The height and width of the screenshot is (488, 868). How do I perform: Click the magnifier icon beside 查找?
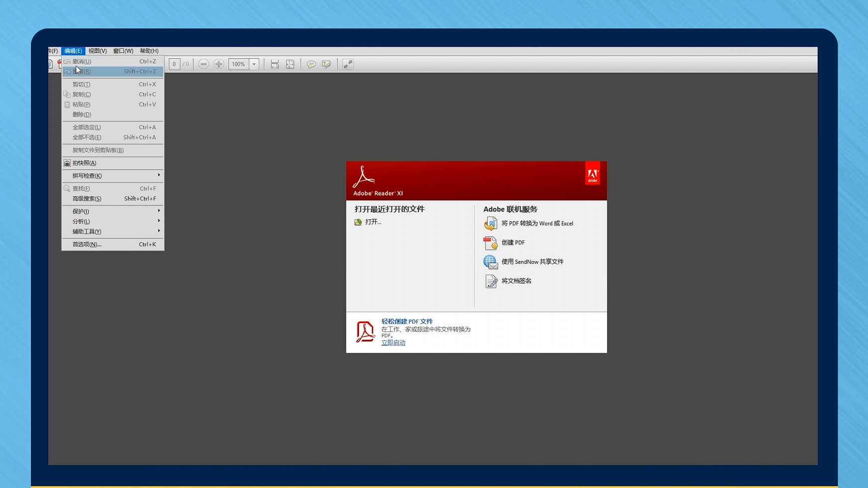pyautogui.click(x=67, y=188)
